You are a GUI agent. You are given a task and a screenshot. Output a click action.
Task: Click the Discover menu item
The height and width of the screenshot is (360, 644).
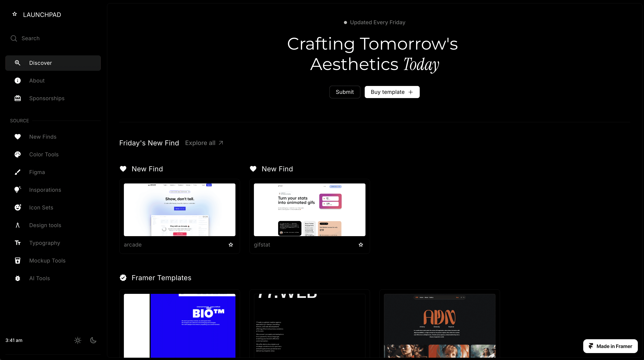(53, 62)
